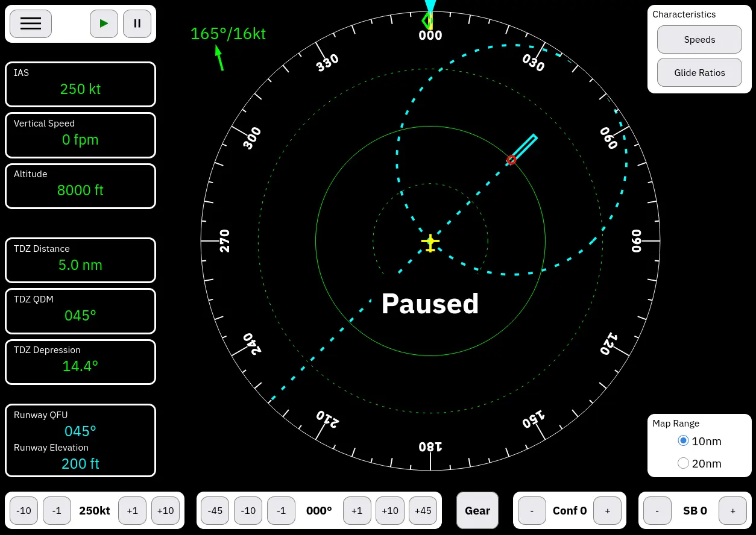Click the 120 compass heading label
Viewport: 756px width, 535px height.
pos(608,344)
